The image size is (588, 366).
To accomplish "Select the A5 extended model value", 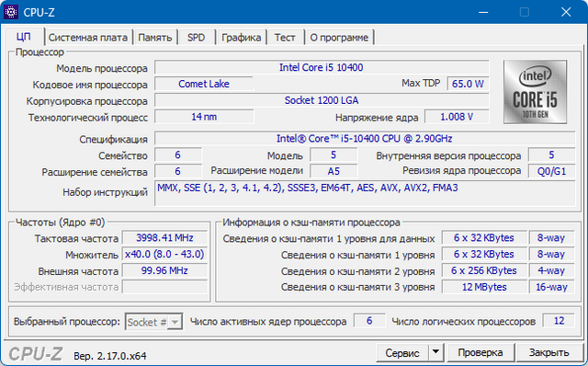I will 334,172.
